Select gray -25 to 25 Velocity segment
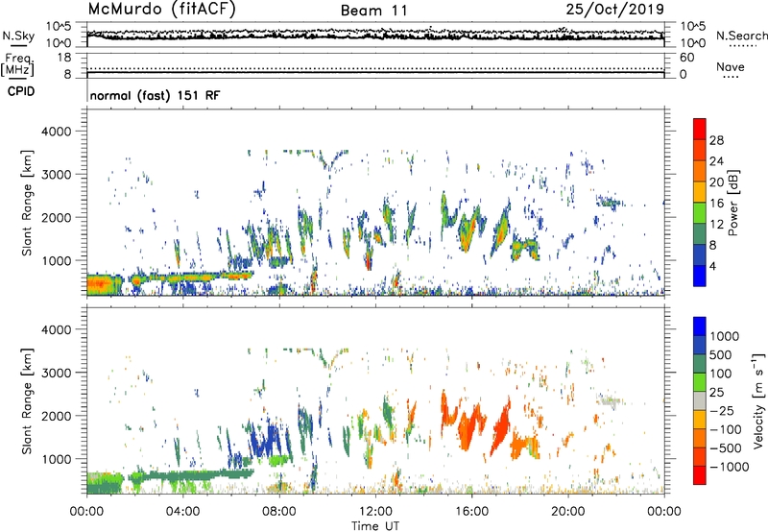Image resolution: width=768 pixels, height=532 pixels. [x=700, y=400]
